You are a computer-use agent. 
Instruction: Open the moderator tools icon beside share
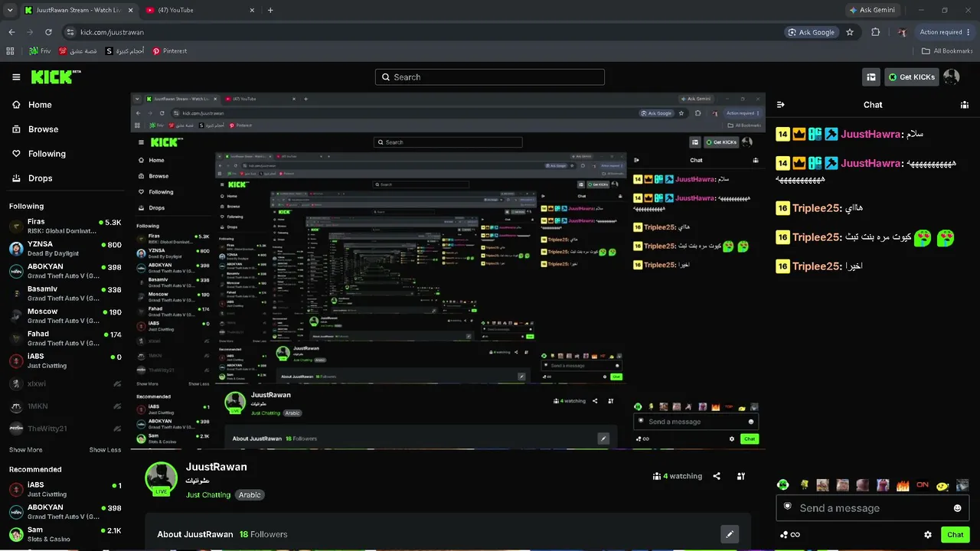point(741,476)
